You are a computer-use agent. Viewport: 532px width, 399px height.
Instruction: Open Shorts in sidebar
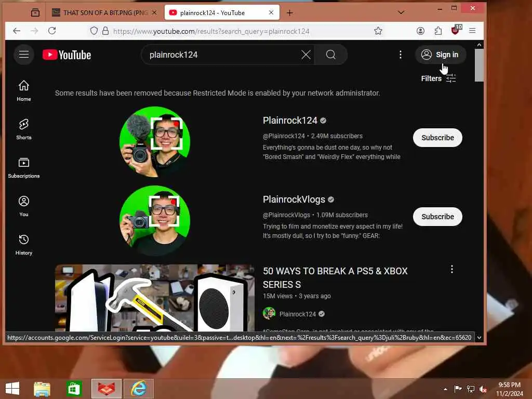[x=24, y=129]
